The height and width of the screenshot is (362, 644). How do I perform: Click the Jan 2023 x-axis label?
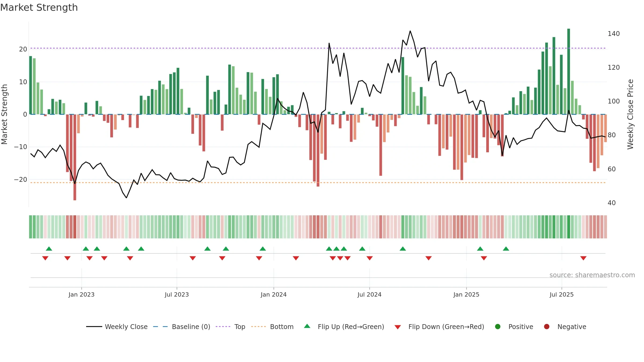point(82,294)
